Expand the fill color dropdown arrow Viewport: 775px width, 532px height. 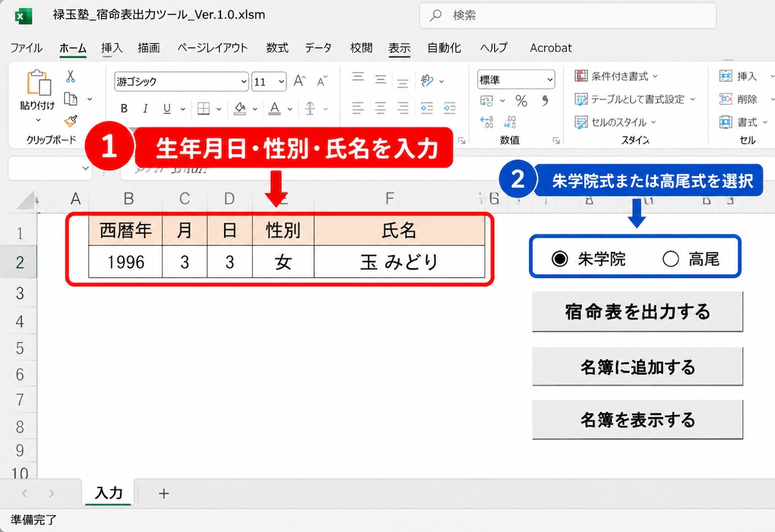click(x=255, y=109)
